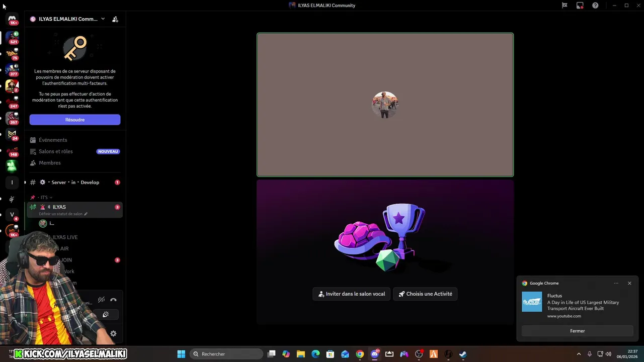Click Choisis une Activité button
Screen dimensions: 644x362
(x=425, y=294)
